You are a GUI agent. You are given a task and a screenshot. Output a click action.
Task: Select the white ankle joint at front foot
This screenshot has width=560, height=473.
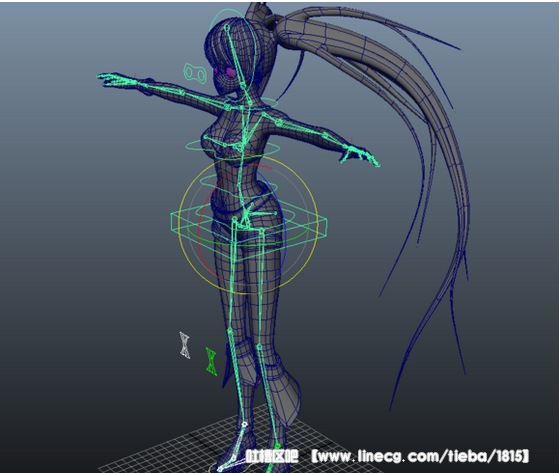(244, 424)
